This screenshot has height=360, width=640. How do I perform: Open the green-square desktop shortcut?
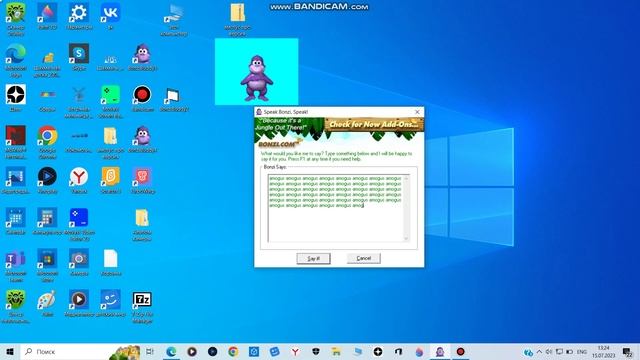pos(110,101)
